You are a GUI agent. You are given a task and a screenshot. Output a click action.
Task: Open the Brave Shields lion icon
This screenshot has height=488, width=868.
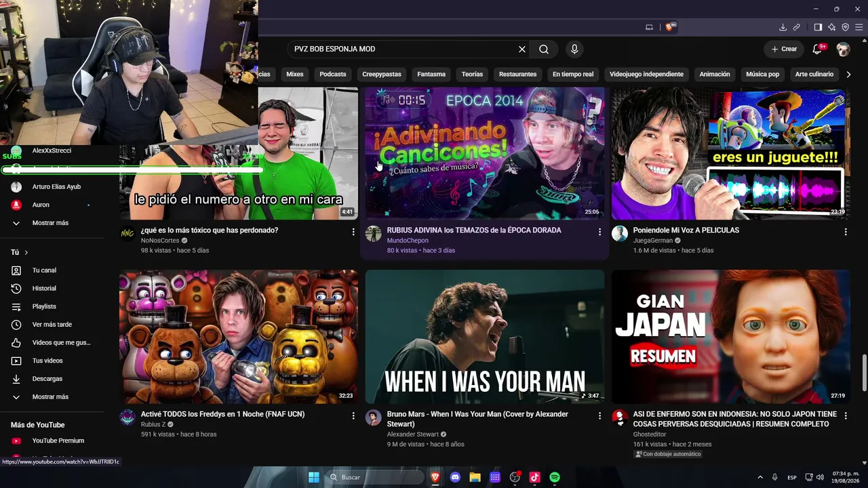[x=670, y=27]
